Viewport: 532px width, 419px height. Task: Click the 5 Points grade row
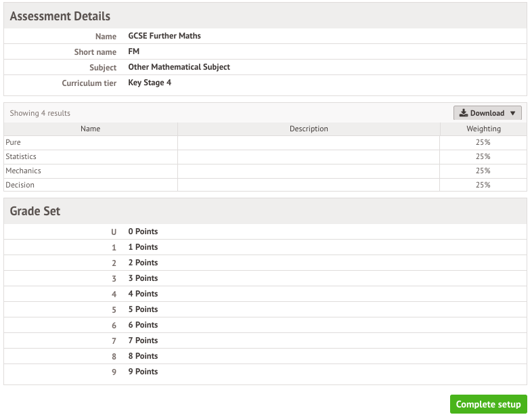[265, 310]
